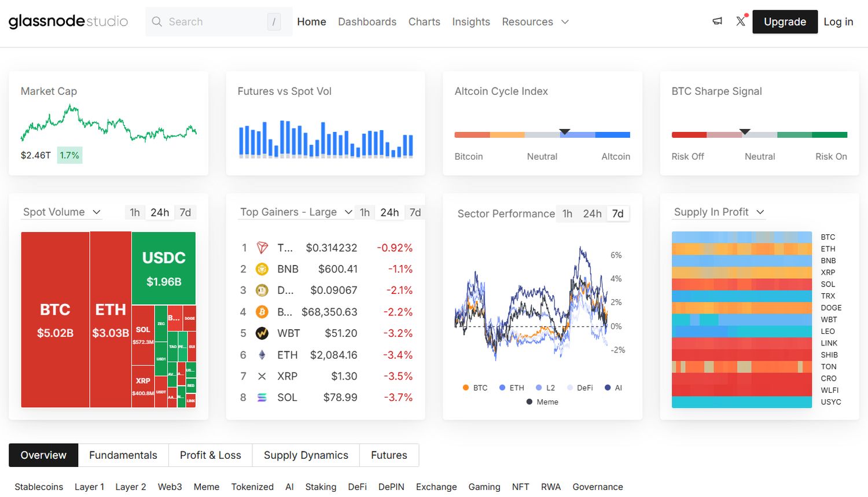This screenshot has width=868, height=497.
Task: Expand the Resources menu
Action: [x=535, y=22]
